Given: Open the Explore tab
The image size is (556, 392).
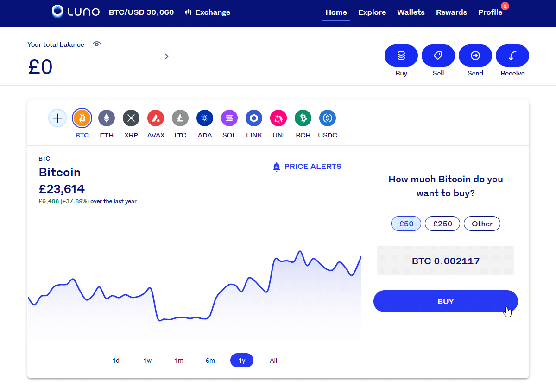Looking at the screenshot, I should click(x=372, y=12).
